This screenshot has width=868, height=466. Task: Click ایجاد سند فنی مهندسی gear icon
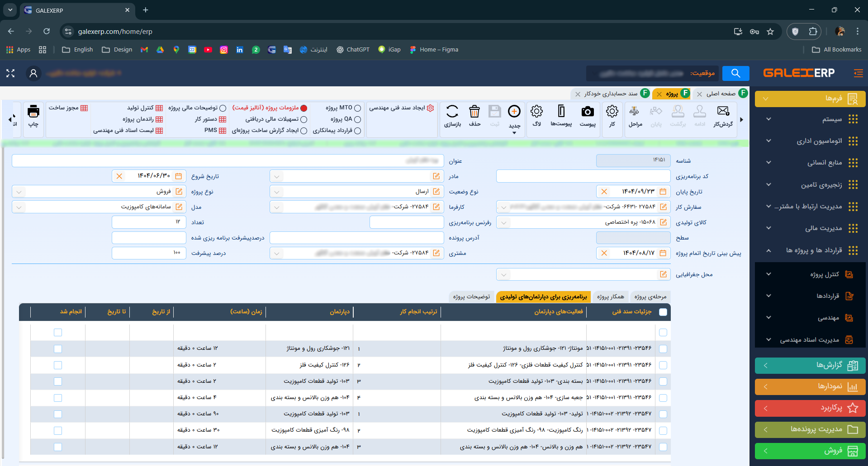pyautogui.click(x=431, y=108)
